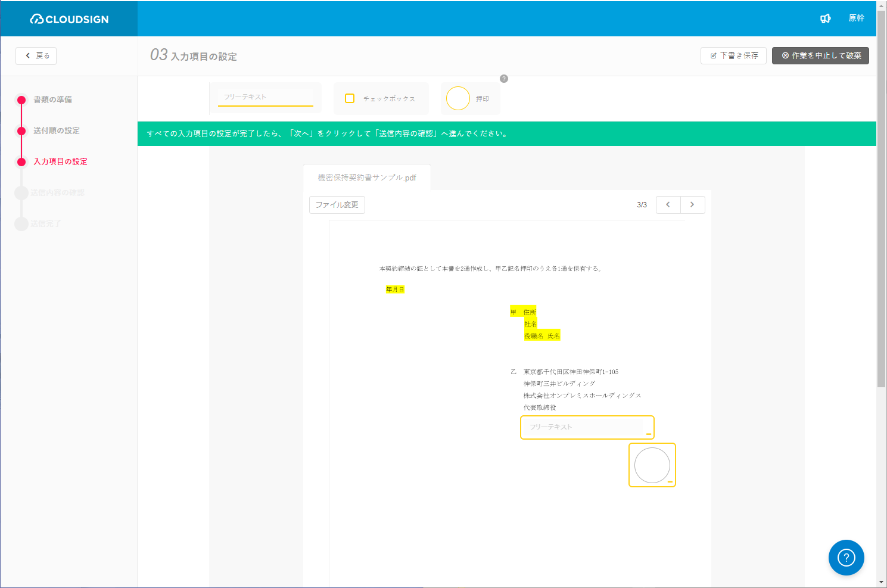Click the highlighted 年月日 text

tap(395, 290)
